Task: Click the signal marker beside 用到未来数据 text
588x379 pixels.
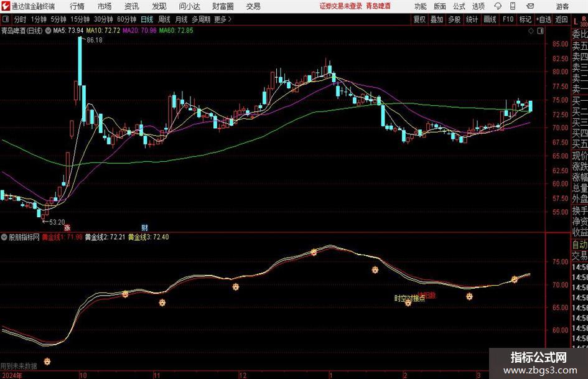Action: tap(47, 362)
